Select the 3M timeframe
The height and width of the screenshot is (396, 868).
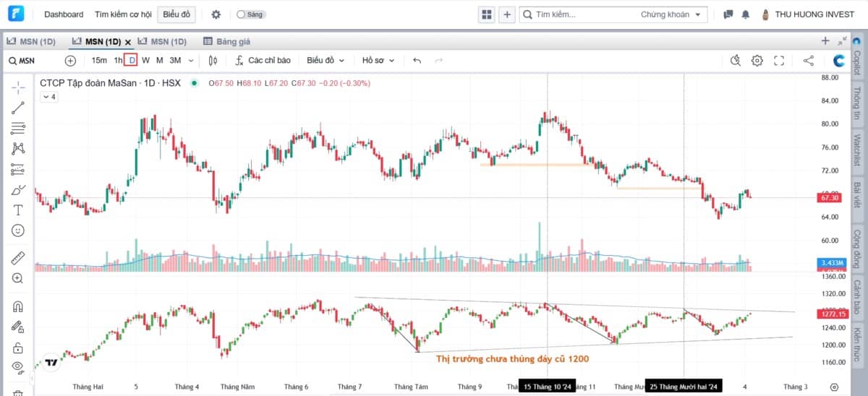175,61
